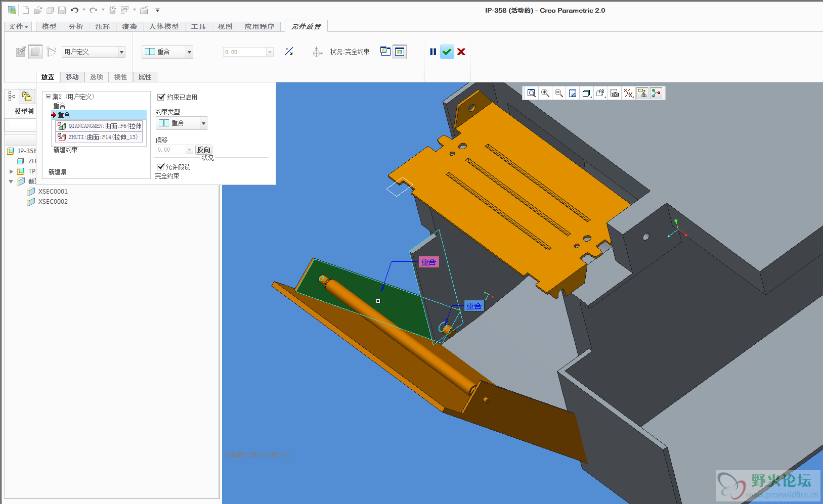Image resolution: width=823 pixels, height=504 pixels.
Task: Switch to the folder browser navigator tab icon
Action: coord(26,96)
